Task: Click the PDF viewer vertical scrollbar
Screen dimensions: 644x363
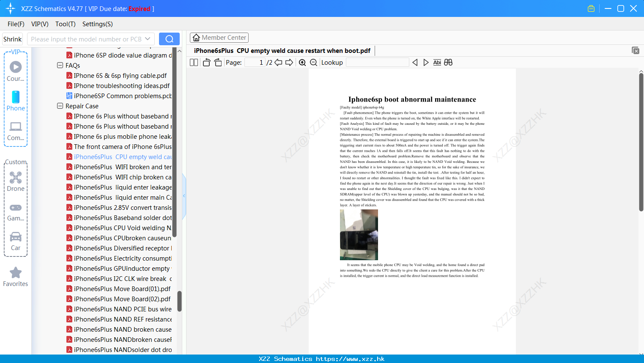Action: [641, 142]
